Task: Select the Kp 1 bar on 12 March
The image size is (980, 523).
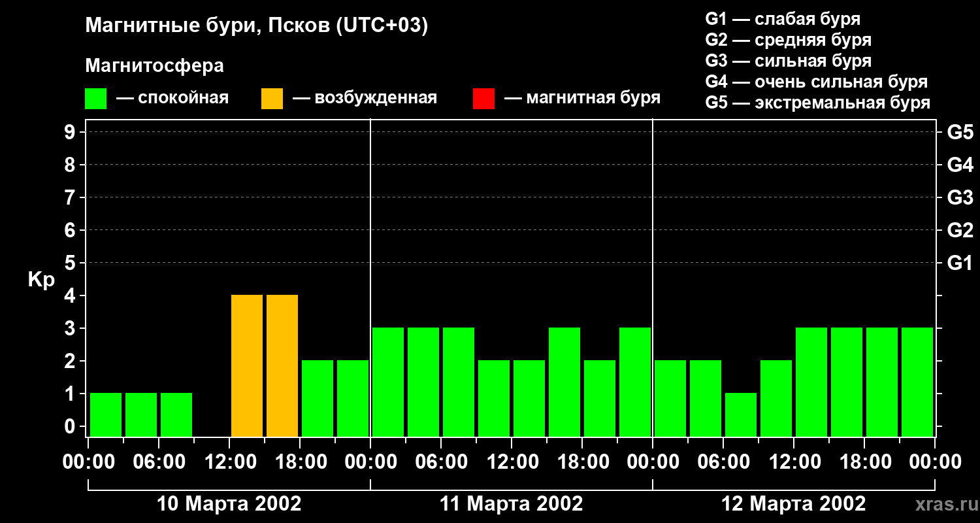Action: pyautogui.click(x=741, y=414)
